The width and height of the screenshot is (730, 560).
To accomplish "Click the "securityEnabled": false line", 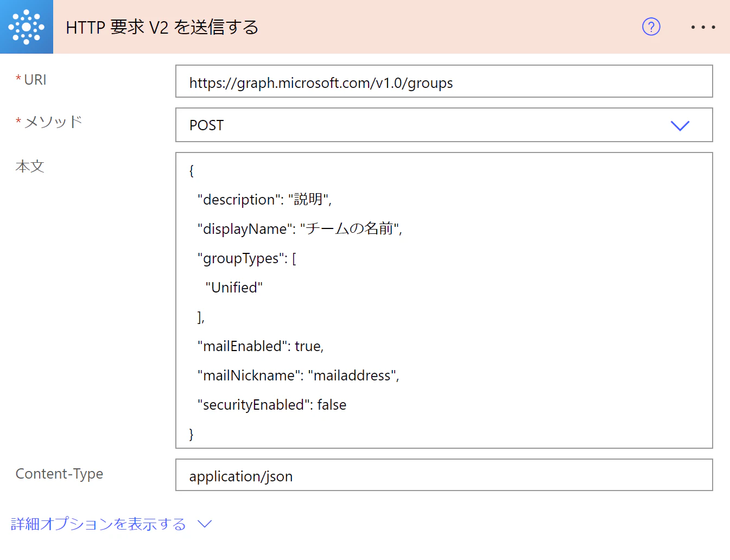I will click(272, 405).
